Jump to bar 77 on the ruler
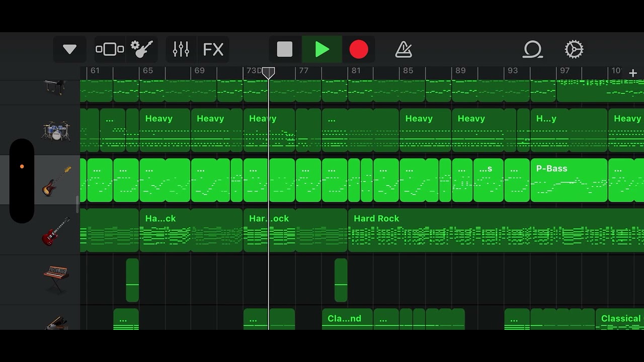The width and height of the screenshot is (644, 362). (x=303, y=70)
